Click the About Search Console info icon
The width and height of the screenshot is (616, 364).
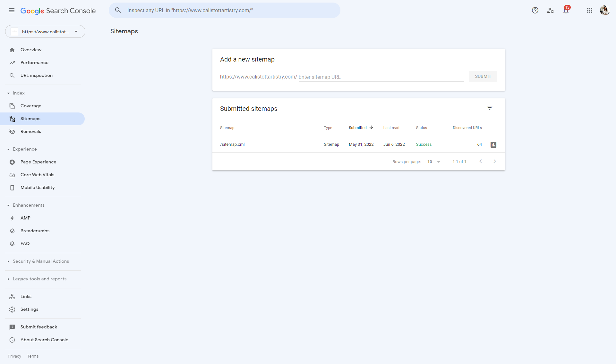point(12,340)
